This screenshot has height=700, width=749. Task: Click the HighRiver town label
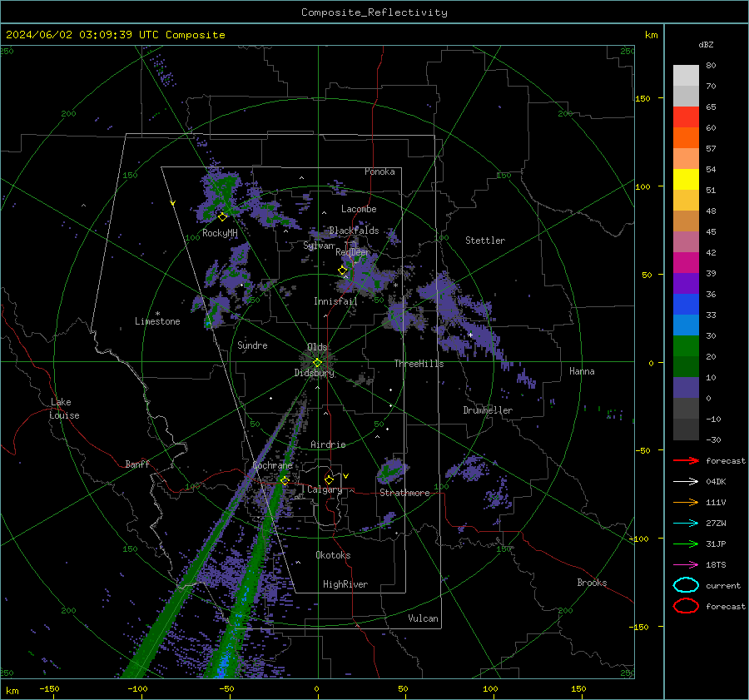(345, 584)
